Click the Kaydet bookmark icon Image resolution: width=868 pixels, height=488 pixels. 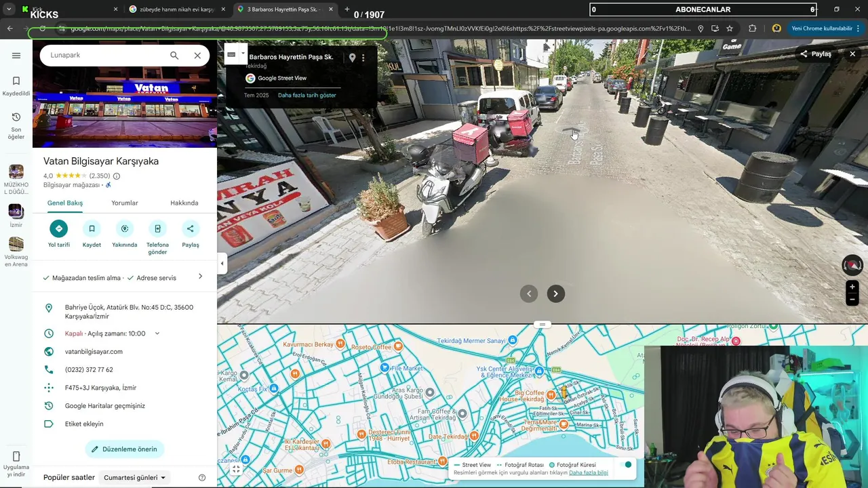click(92, 228)
